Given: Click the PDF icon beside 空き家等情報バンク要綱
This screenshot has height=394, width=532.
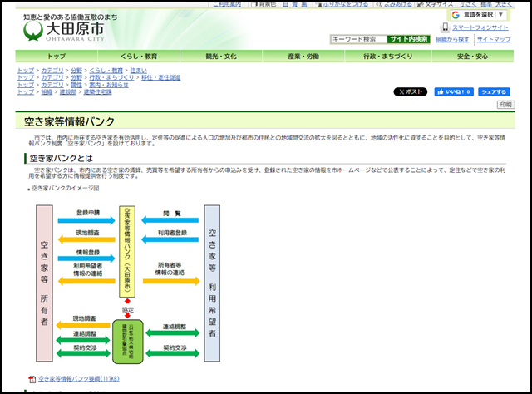Looking at the screenshot, I should [x=32, y=378].
